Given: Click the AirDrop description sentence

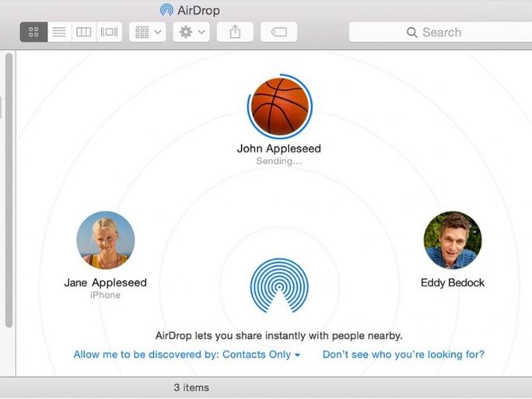Looking at the screenshot, I should [279, 335].
